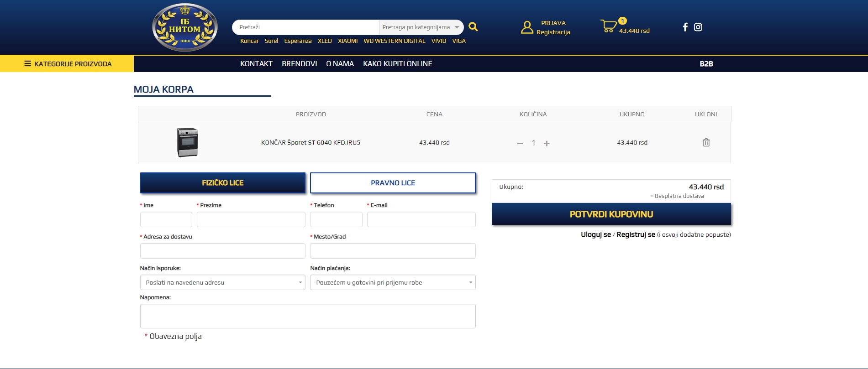This screenshot has height=369, width=868.
Task: Click the PRIJAVA link
Action: pos(553,23)
